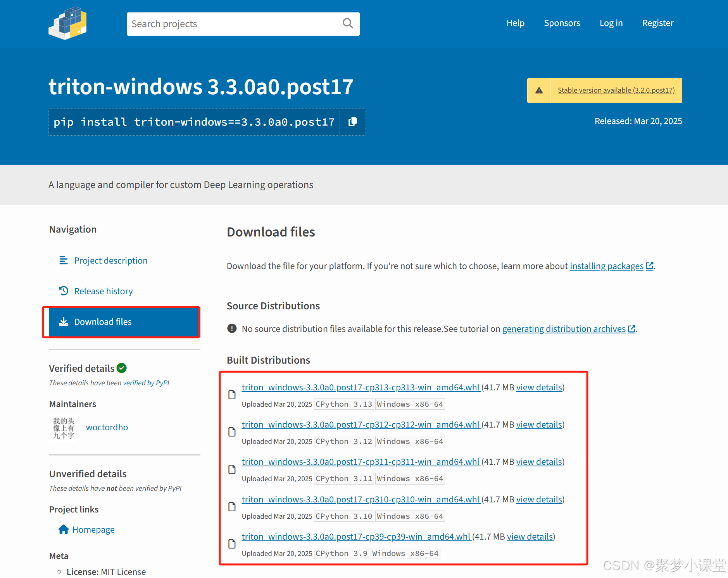This screenshot has width=728, height=578.
Task: View details of the cp313 wheel
Action: point(539,387)
